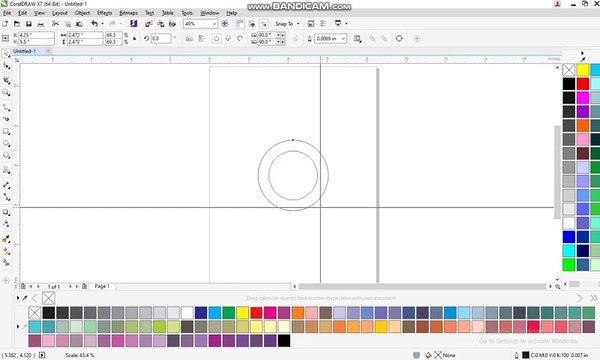Image resolution: width=600 pixels, height=360 pixels.
Task: Select the Parallel Dimension tool
Action: pos(6,185)
